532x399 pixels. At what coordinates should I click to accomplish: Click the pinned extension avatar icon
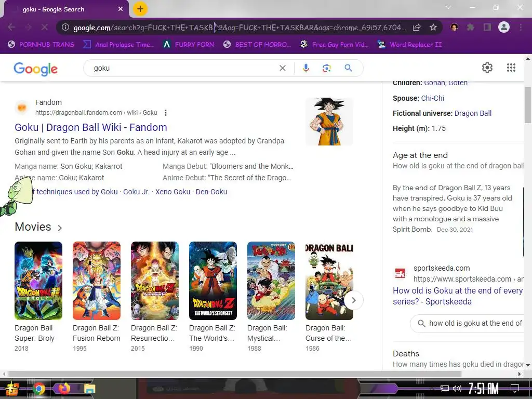(454, 27)
